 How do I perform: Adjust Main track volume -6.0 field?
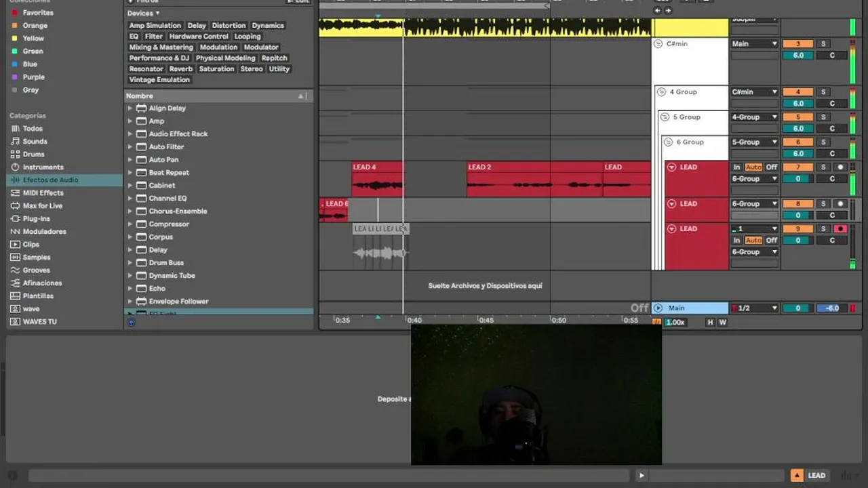click(x=832, y=308)
